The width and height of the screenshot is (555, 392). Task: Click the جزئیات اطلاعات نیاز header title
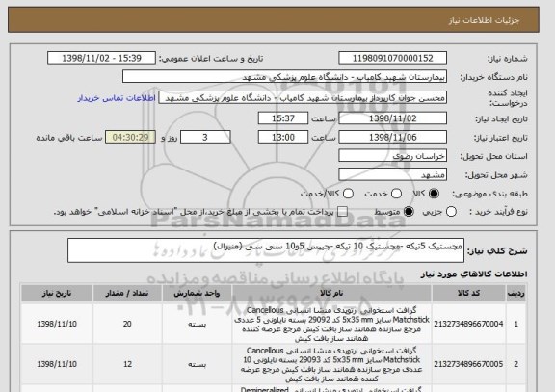[x=484, y=20]
